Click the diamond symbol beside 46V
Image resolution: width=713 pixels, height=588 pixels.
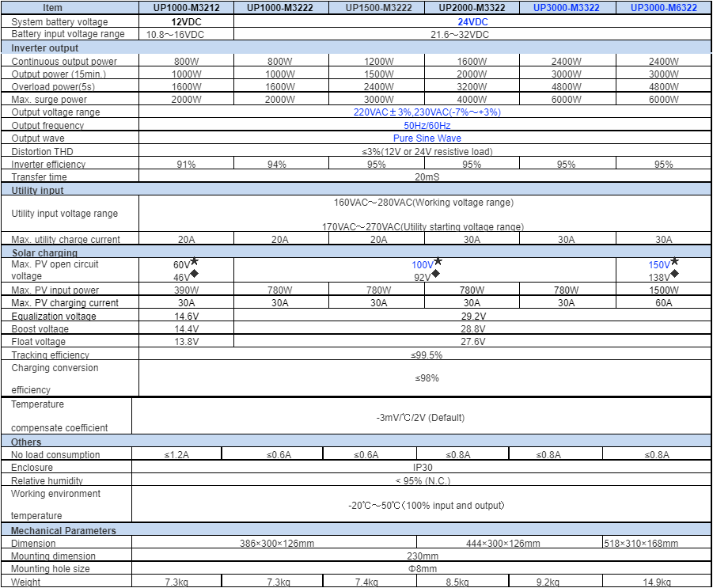(194, 274)
